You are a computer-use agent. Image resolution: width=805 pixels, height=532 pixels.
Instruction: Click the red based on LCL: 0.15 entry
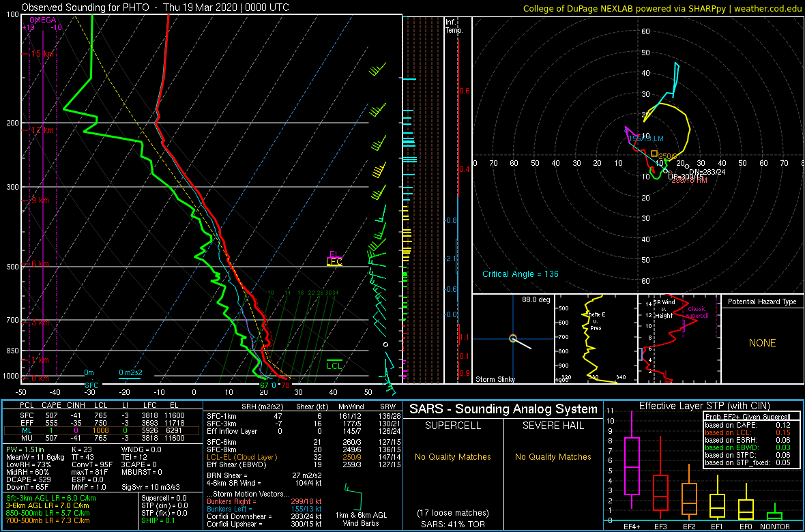[x=748, y=433]
